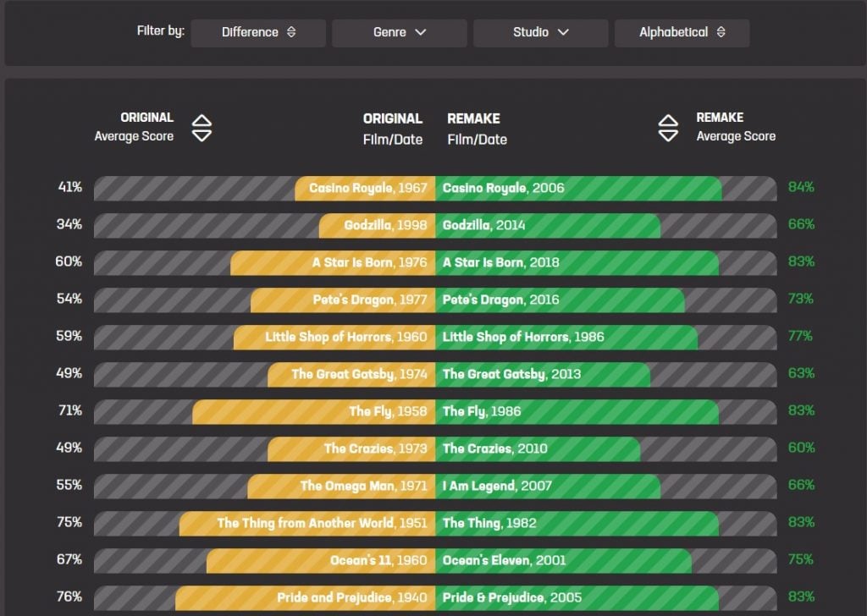Image resolution: width=867 pixels, height=616 pixels.
Task: Click the Godzilla, 2014 remake bar
Action: point(547,225)
